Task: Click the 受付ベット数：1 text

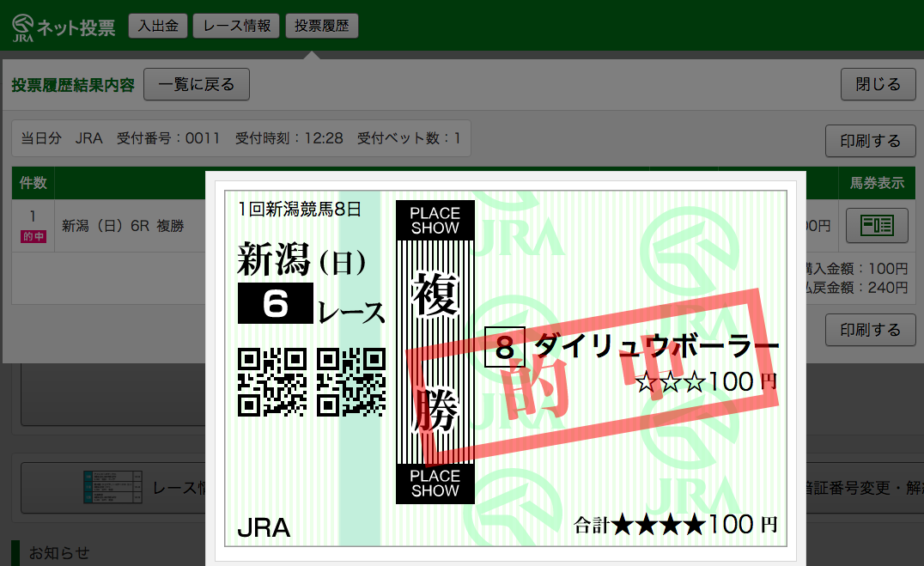Action: click(x=409, y=138)
